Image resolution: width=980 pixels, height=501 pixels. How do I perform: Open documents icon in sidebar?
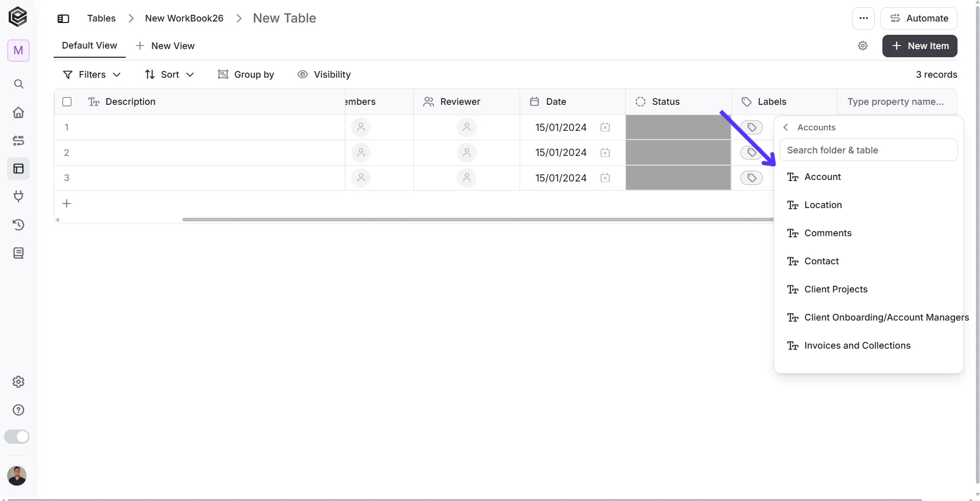point(18,253)
